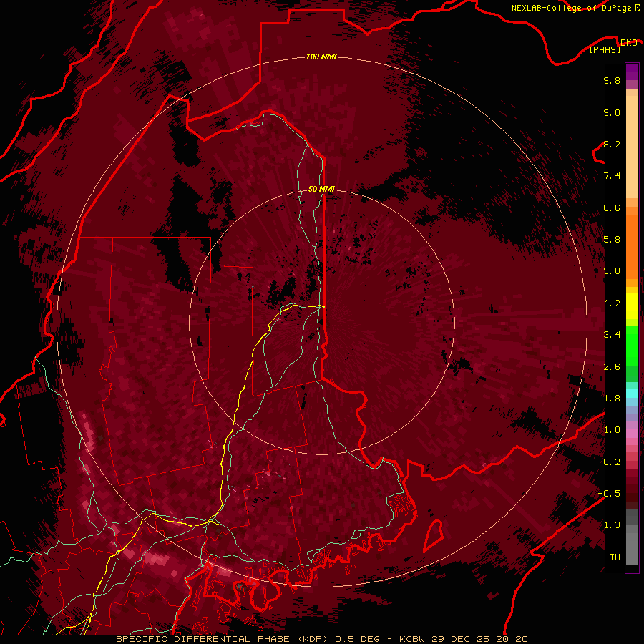The image size is (644, 644).
Task: Click the 3.4 value on the color scale
Action: coord(612,335)
